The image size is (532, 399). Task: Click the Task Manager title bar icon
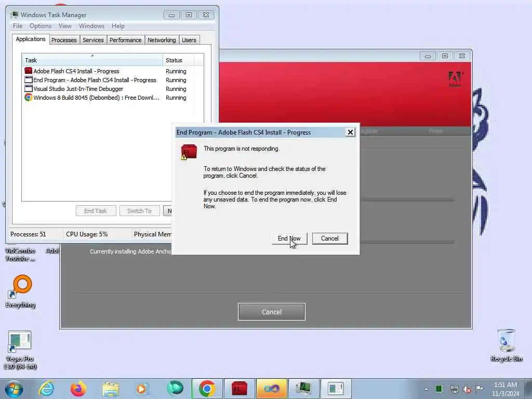tap(15, 15)
